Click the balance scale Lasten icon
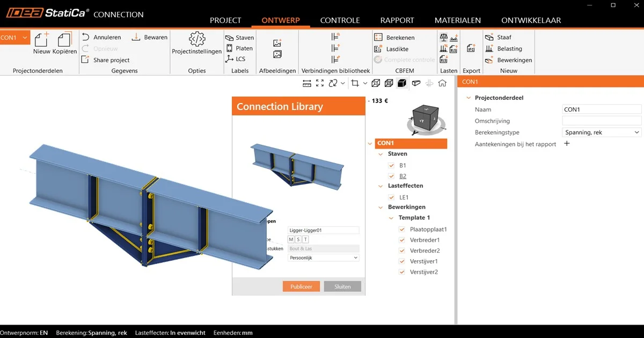 pos(443,38)
